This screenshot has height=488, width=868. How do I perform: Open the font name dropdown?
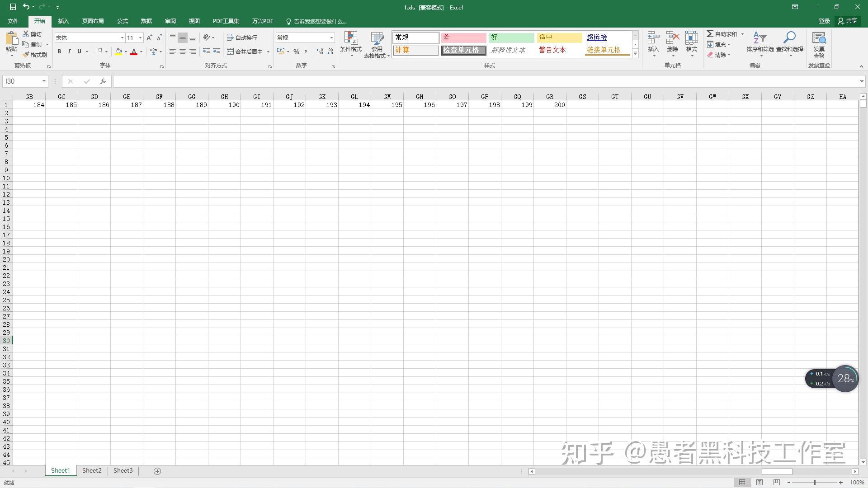[x=122, y=38]
